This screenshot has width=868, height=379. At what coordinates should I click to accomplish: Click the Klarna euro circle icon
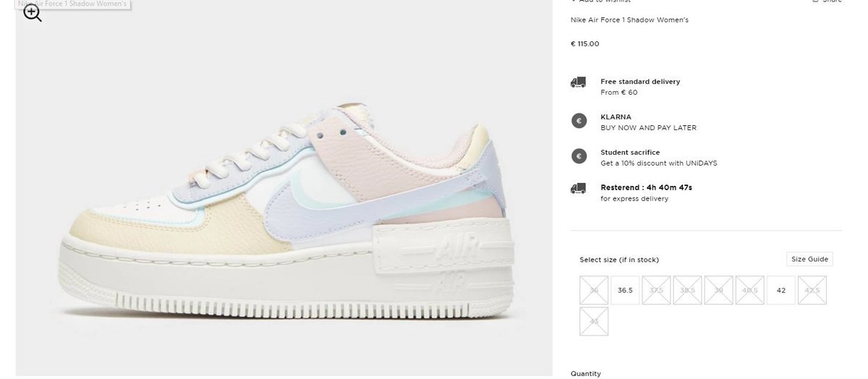579,121
